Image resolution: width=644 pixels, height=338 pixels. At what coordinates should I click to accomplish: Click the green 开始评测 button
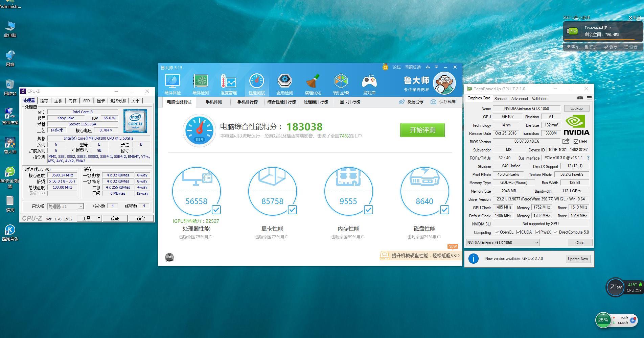pyautogui.click(x=422, y=130)
